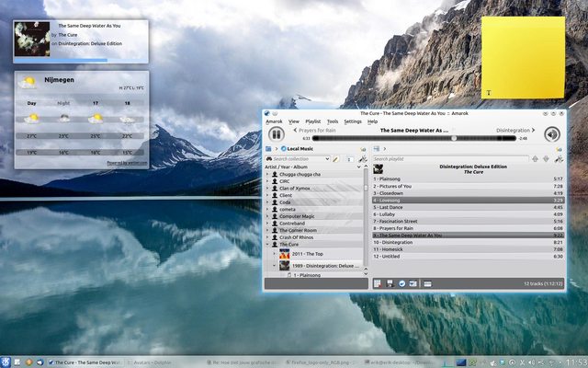Go to previous track Prayers for Rain
The width and height of the screenshot is (588, 368).
click(x=314, y=131)
